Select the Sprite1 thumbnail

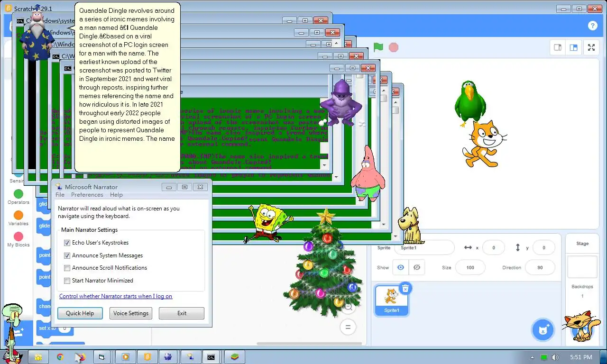tap(392, 300)
